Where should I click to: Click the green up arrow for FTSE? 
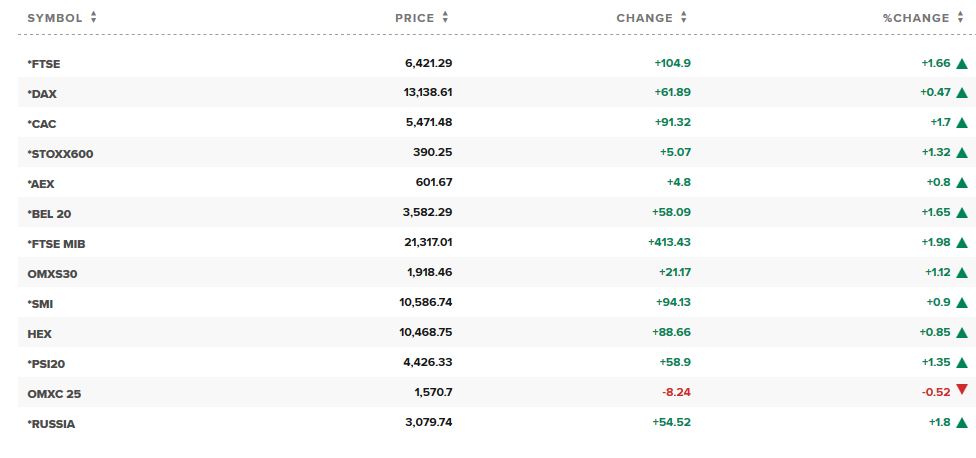[x=962, y=63]
